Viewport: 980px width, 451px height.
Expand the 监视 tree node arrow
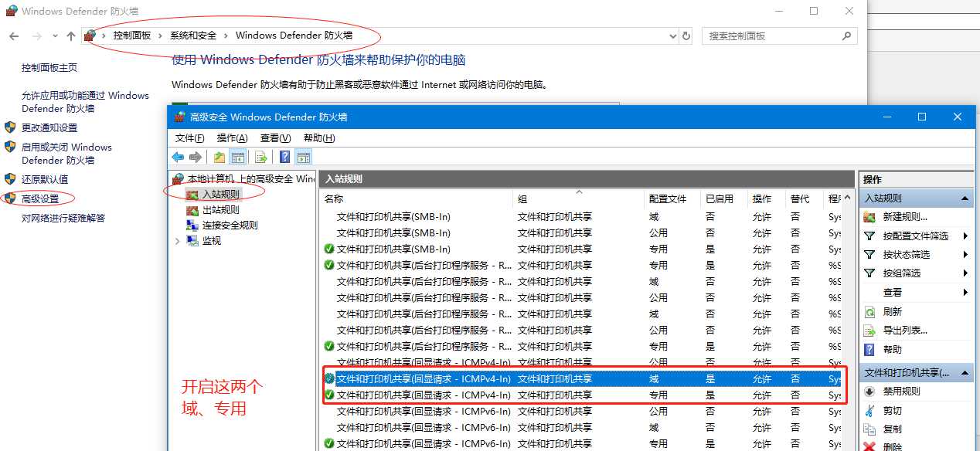click(x=177, y=241)
